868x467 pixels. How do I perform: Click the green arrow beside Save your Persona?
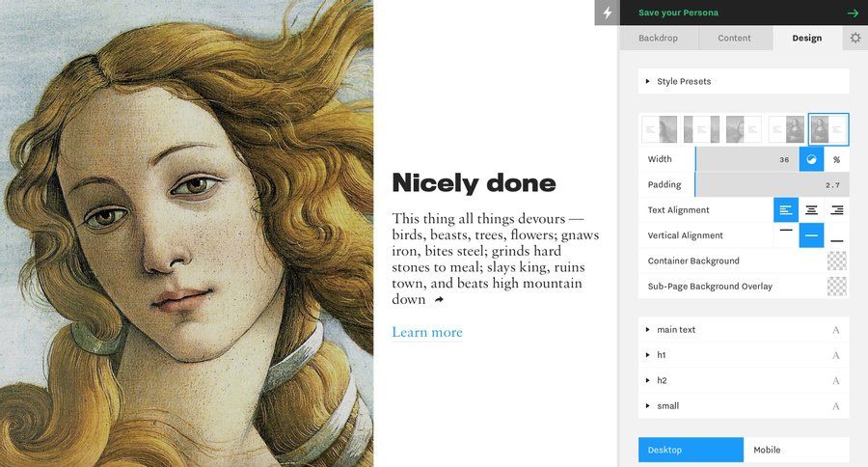click(853, 13)
